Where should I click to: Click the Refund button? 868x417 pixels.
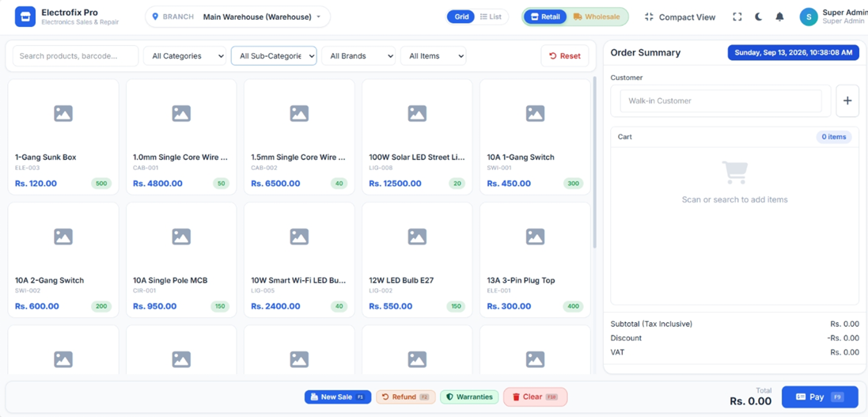point(406,397)
